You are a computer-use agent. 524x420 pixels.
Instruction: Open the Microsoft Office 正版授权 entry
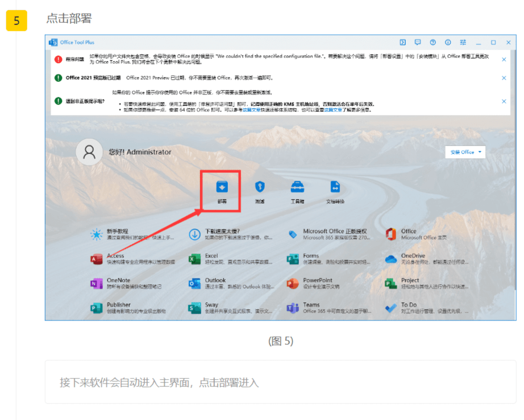328,234
